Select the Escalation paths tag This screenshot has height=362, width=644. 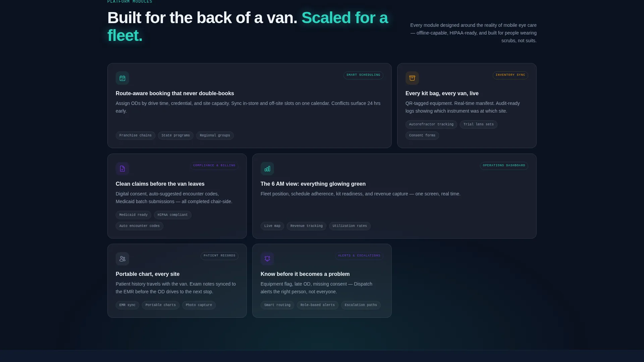pyautogui.click(x=361, y=305)
